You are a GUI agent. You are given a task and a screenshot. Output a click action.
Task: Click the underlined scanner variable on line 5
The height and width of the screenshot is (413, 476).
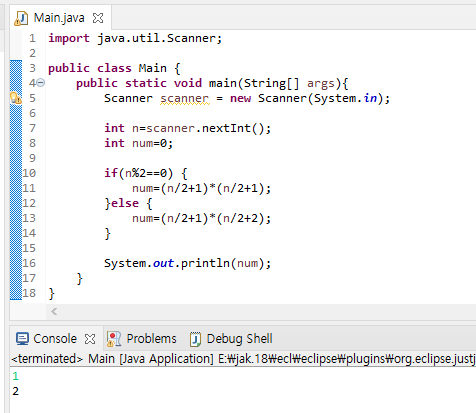[x=185, y=98]
